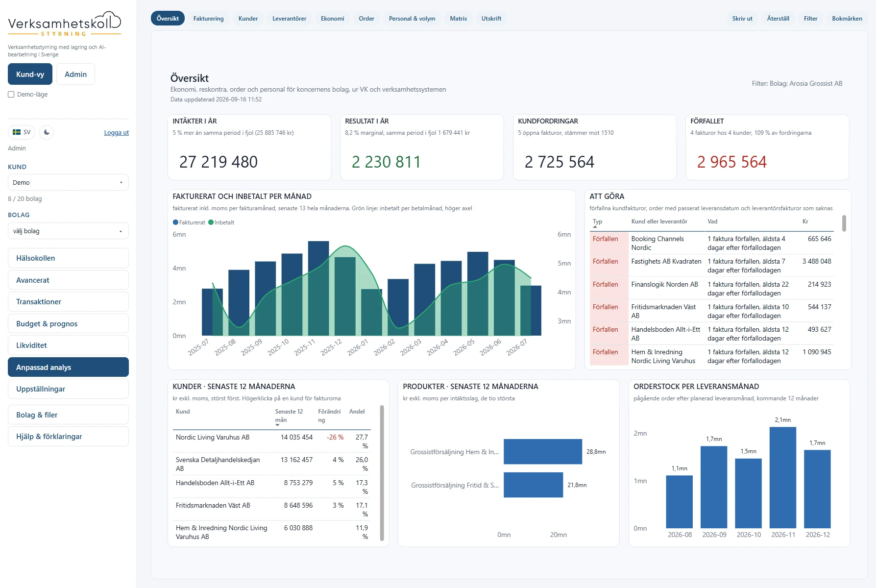Viewport: 876px width, 588px height.
Task: Click the green Inbetalt legend dot
Action: point(211,222)
